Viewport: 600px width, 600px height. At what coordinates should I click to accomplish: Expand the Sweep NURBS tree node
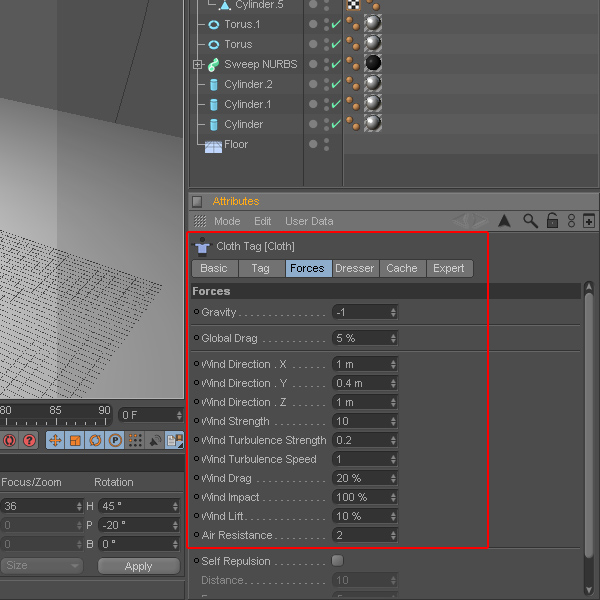[x=197, y=65]
